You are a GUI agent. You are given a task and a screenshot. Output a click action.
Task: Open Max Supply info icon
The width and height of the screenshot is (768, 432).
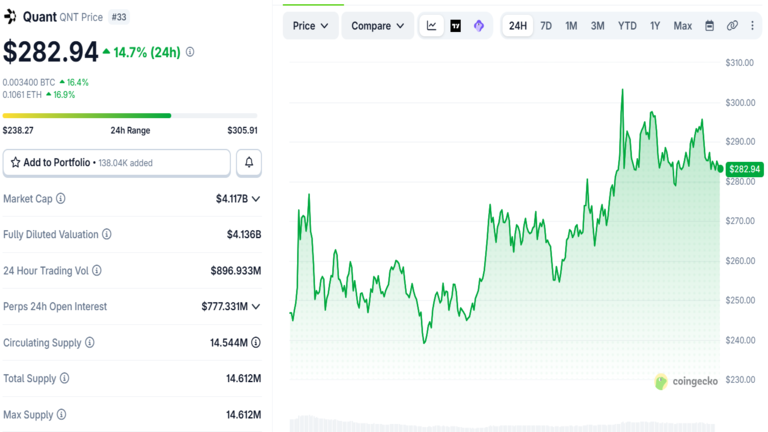click(61, 414)
